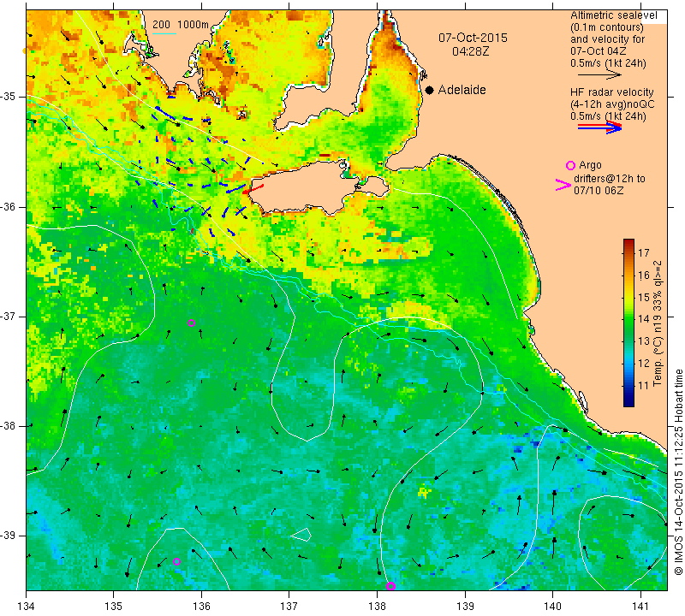685x616 pixels.
Task: Click the 'HF radar velocity' legend heading
Action: (612, 92)
